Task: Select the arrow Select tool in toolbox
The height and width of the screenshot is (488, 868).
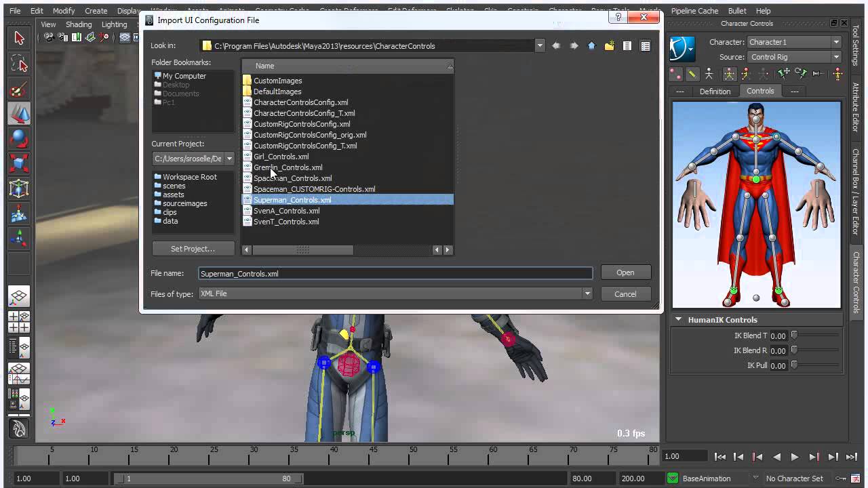Action: 19,39
